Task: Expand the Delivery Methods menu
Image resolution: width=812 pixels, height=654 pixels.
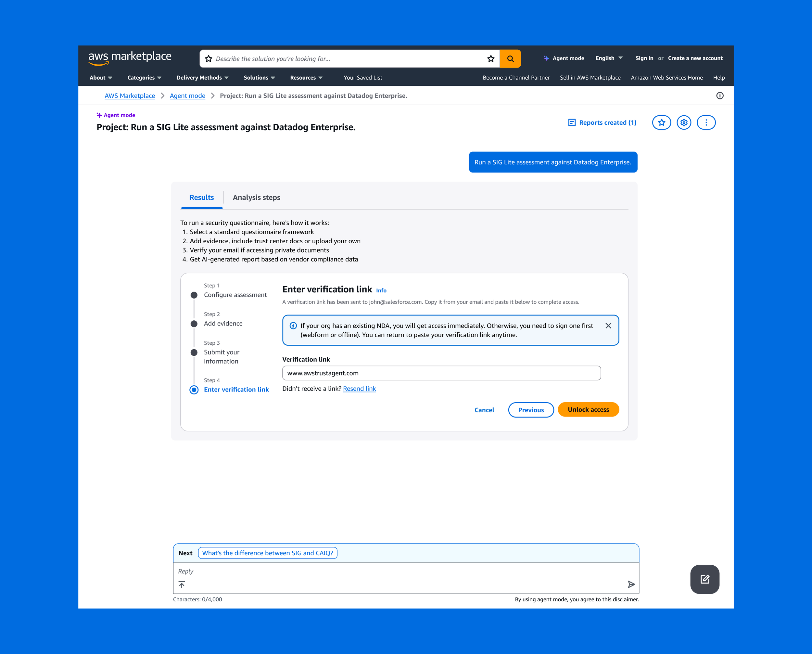Action: tap(203, 78)
